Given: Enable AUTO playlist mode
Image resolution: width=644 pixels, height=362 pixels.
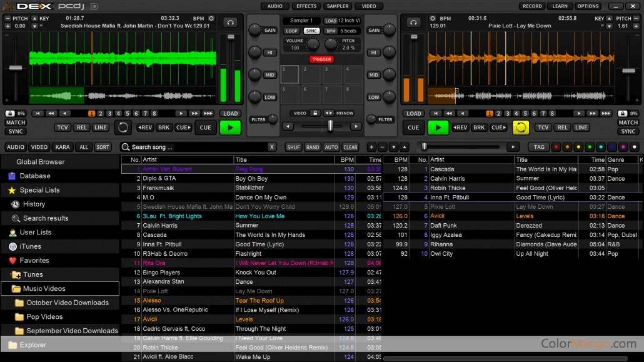Looking at the screenshot, I should [331, 147].
